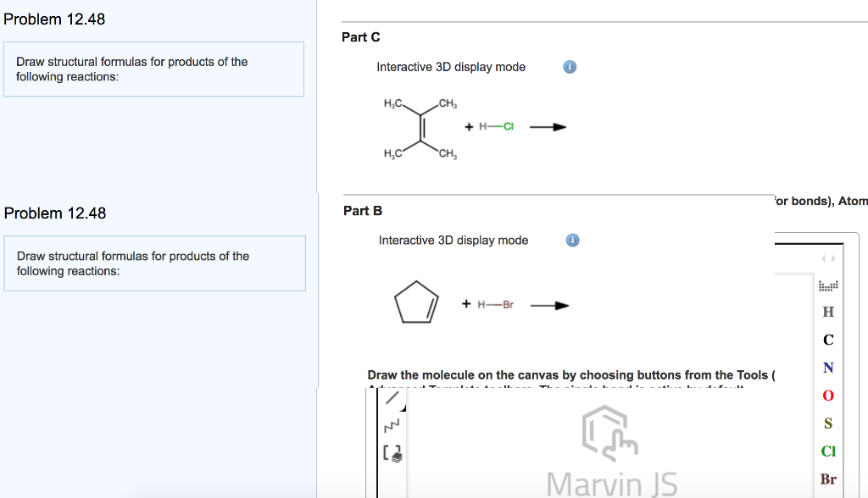The height and width of the screenshot is (498, 868).
Task: Select the Nitrogen atom button
Action: tap(826, 368)
